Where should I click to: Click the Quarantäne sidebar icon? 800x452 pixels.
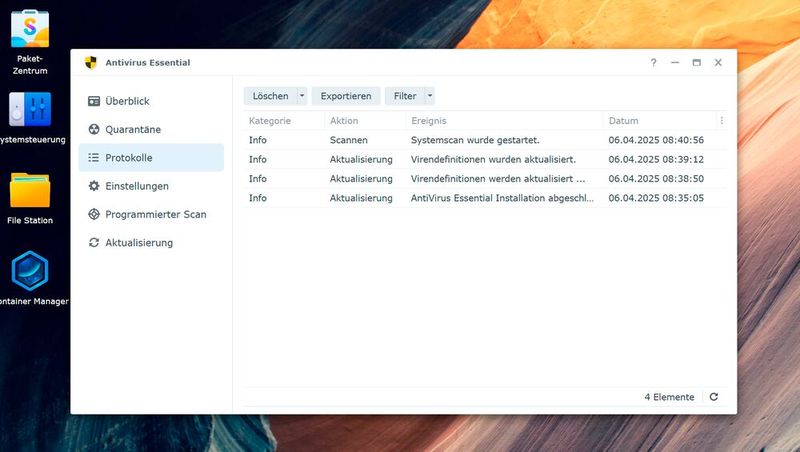click(x=94, y=129)
